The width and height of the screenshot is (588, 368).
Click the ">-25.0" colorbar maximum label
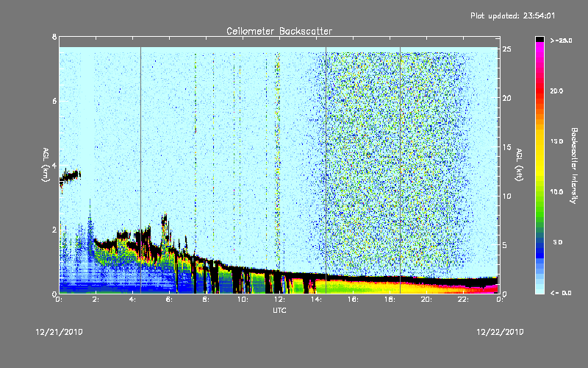click(x=562, y=40)
